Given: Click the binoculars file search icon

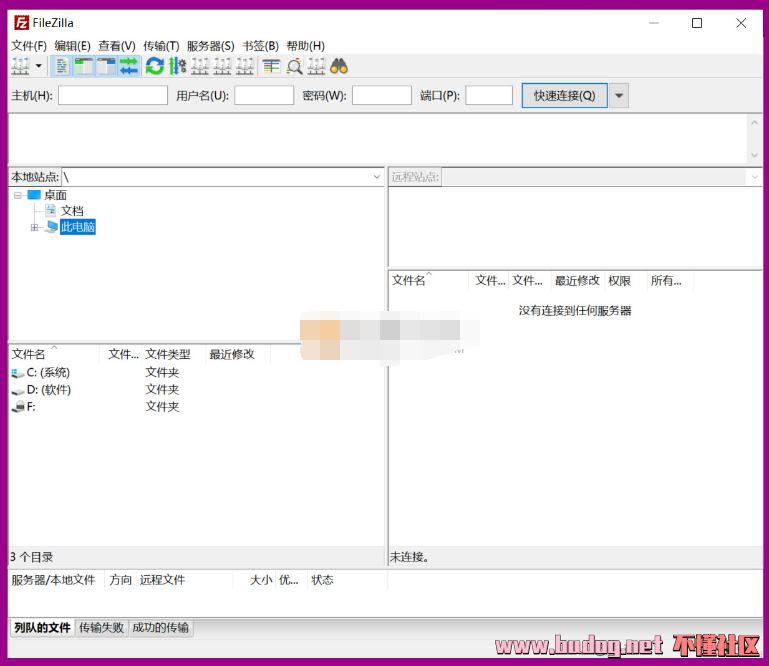Looking at the screenshot, I should (339, 66).
